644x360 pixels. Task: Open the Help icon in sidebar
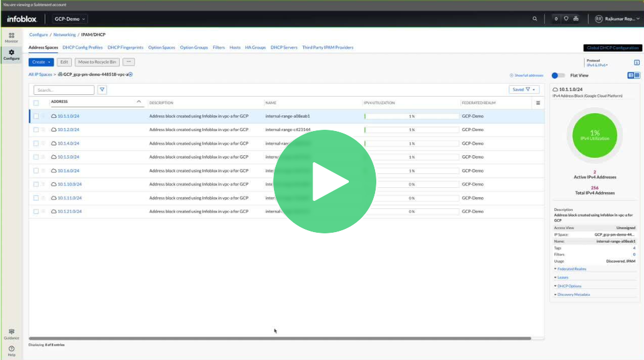coord(11,349)
